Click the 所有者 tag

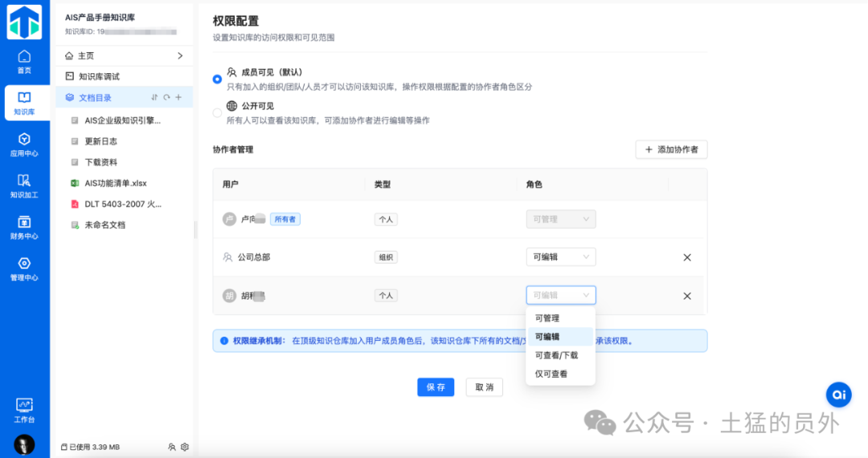click(285, 219)
